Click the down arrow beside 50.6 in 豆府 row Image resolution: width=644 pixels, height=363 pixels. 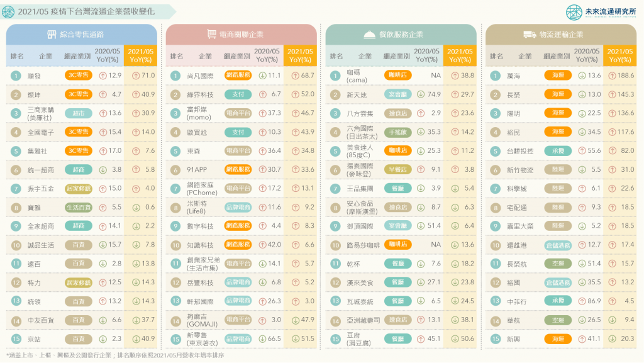coord(455,339)
